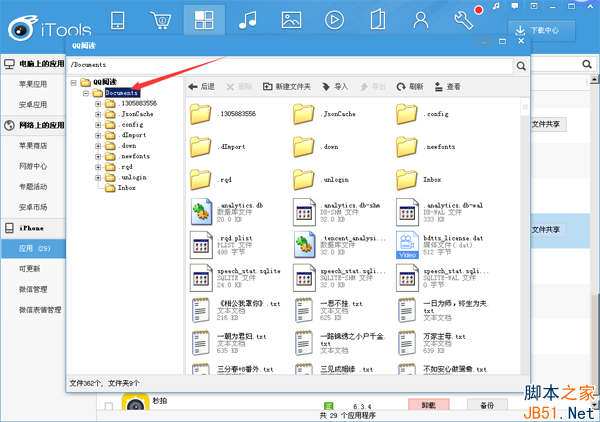The image size is (600, 422).
Task: Select the applications grid icon
Action: pos(204,20)
